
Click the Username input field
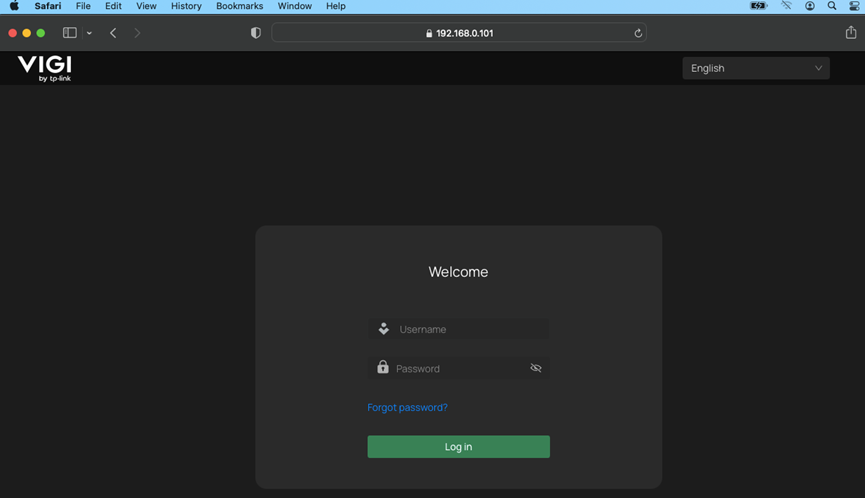tap(458, 329)
